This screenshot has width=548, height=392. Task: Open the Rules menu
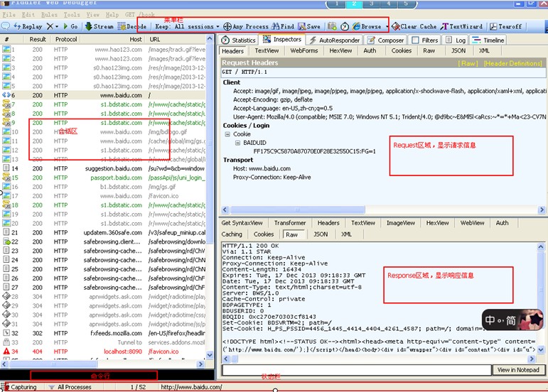[49, 15]
